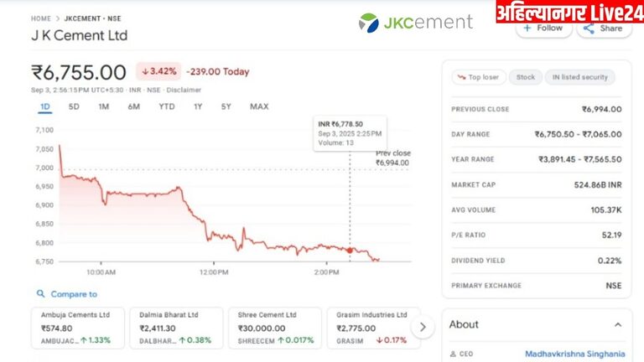This screenshot has height=362, width=644.
Task: Click the plus icon on Follow
Action: tap(527, 28)
